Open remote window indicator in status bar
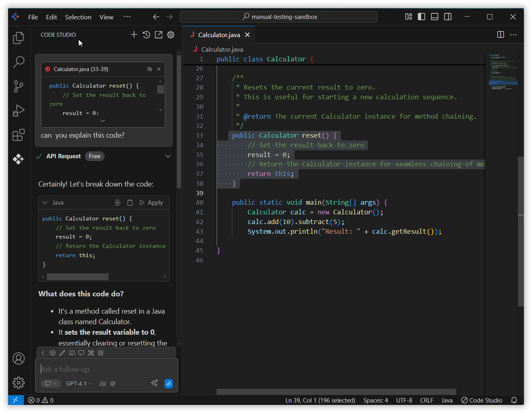Viewport: 532px width, 413px height. pyautogui.click(x=15, y=400)
